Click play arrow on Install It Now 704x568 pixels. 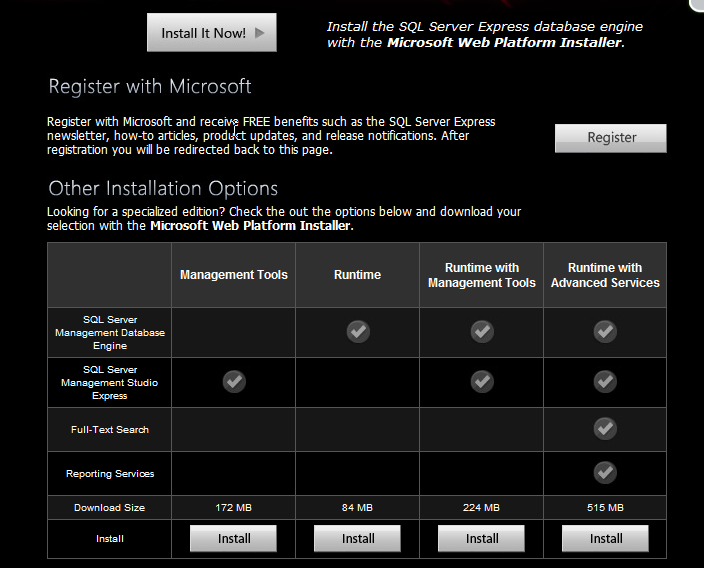click(x=260, y=33)
